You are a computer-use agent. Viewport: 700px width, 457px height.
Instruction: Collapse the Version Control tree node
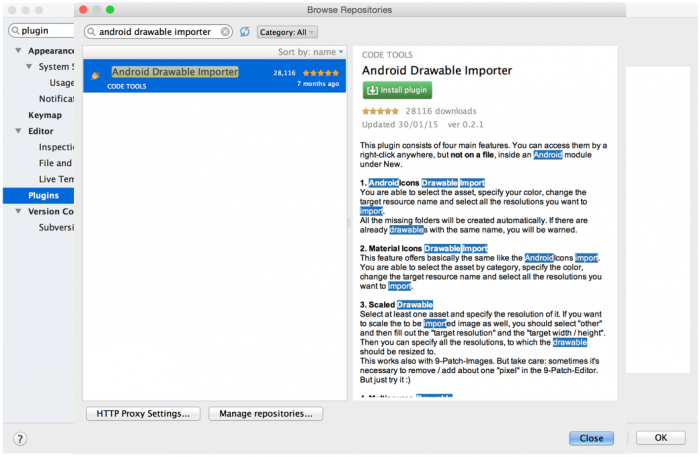click(x=18, y=211)
